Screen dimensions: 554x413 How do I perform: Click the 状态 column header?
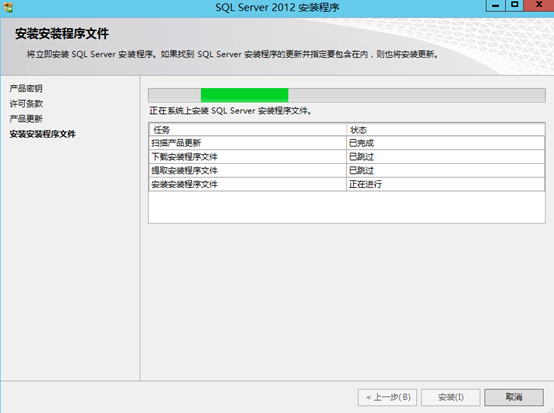[446, 130]
